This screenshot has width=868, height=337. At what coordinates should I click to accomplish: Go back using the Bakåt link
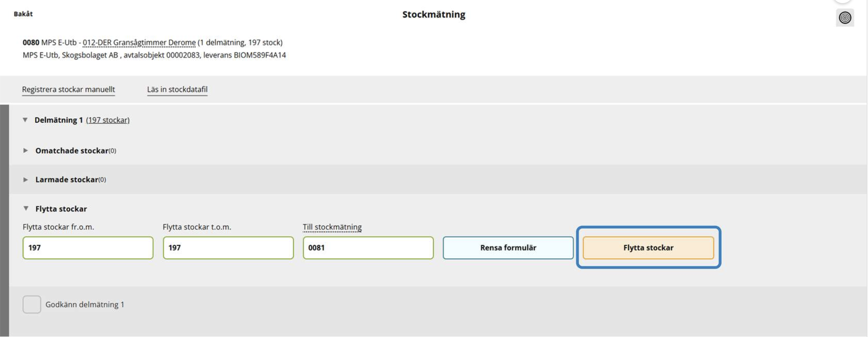[23, 14]
